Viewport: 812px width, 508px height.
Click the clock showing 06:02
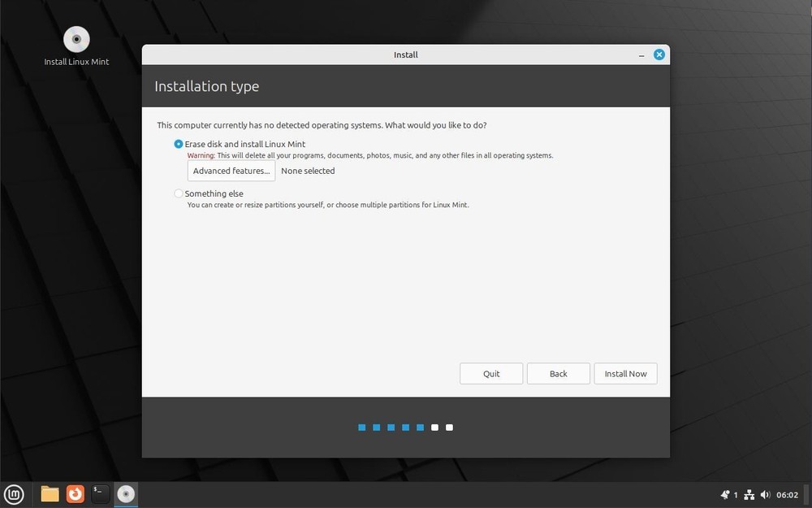click(x=786, y=494)
